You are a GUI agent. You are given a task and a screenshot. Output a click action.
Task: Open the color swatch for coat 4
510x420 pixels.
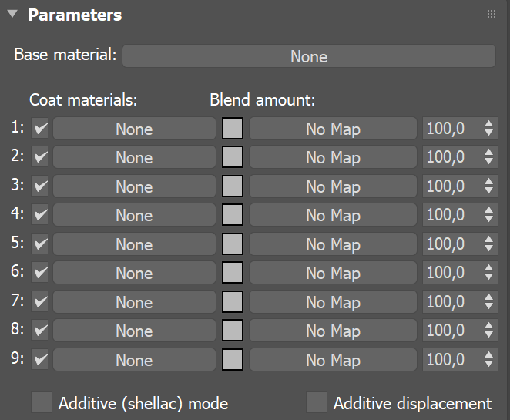coord(233,215)
